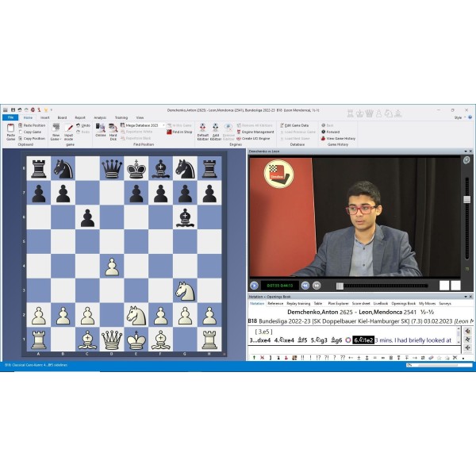Screen dimensions: 476x476
Task: Click the video rewind button
Action: point(305,286)
